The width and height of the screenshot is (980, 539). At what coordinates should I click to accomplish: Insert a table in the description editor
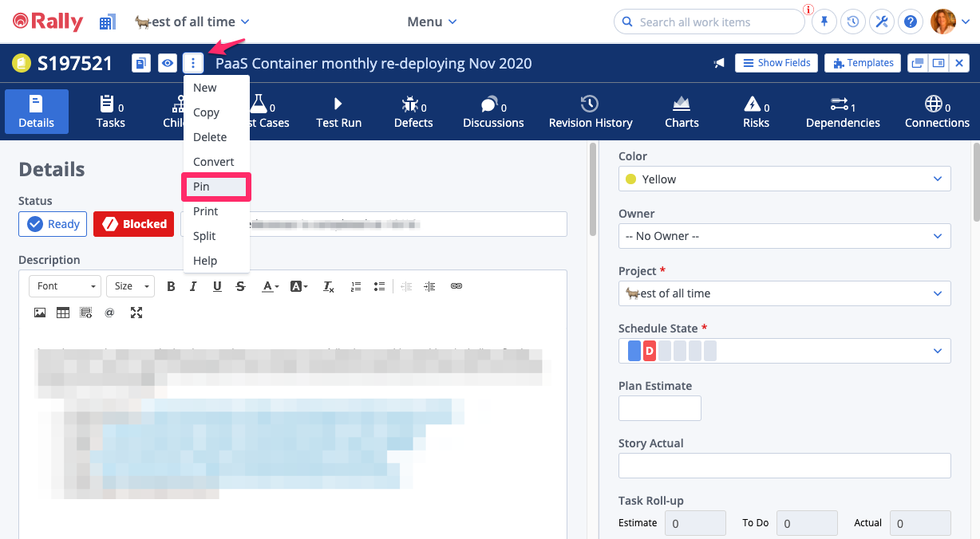[62, 312]
